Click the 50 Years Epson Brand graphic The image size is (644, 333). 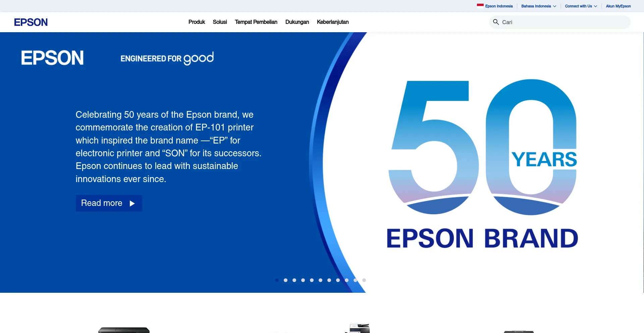(x=482, y=164)
